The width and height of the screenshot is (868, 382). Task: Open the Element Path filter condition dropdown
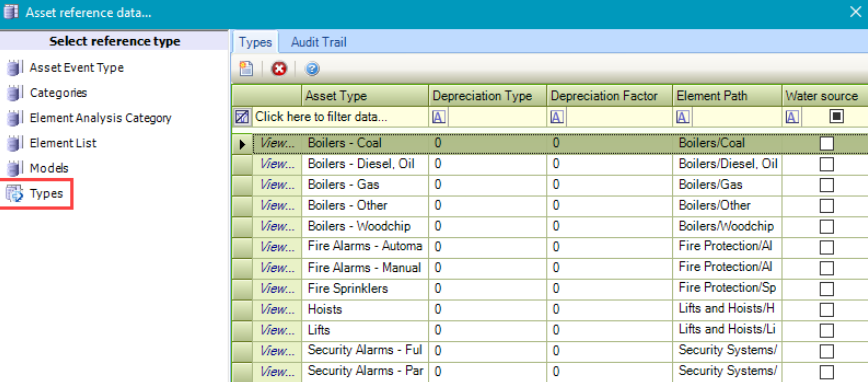[x=683, y=117]
